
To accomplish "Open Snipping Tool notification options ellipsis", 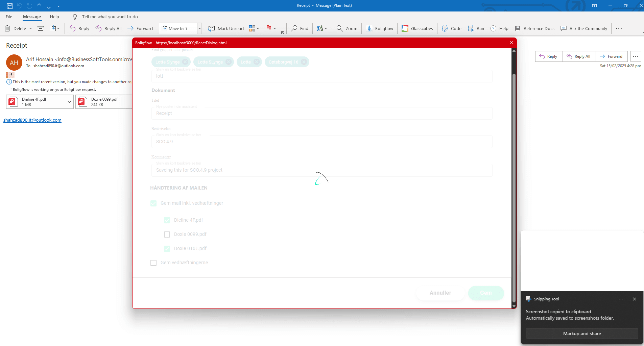I will click(x=621, y=299).
